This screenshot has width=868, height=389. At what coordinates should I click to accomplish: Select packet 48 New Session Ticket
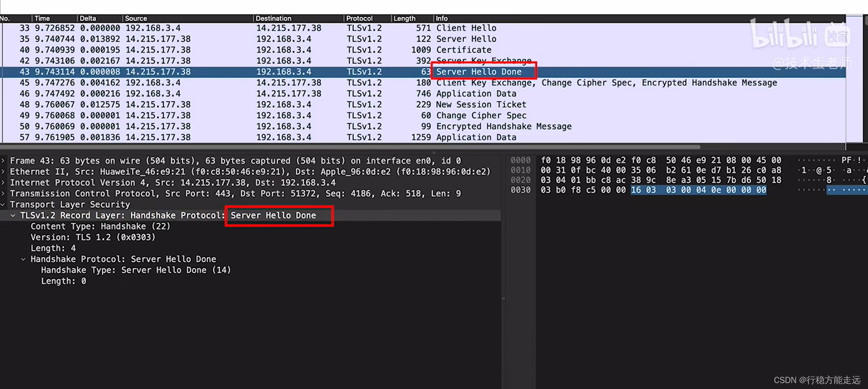point(424,104)
